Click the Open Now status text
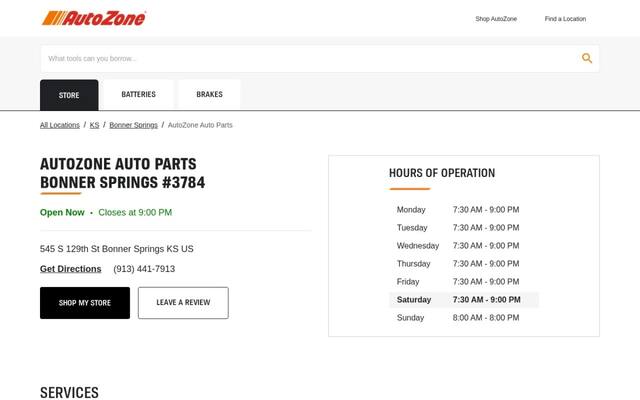Image resolution: width=640 pixels, height=400 pixels. tap(62, 212)
